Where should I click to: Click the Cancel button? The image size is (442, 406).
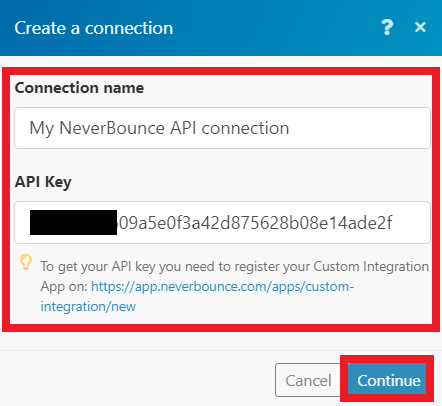(x=308, y=380)
